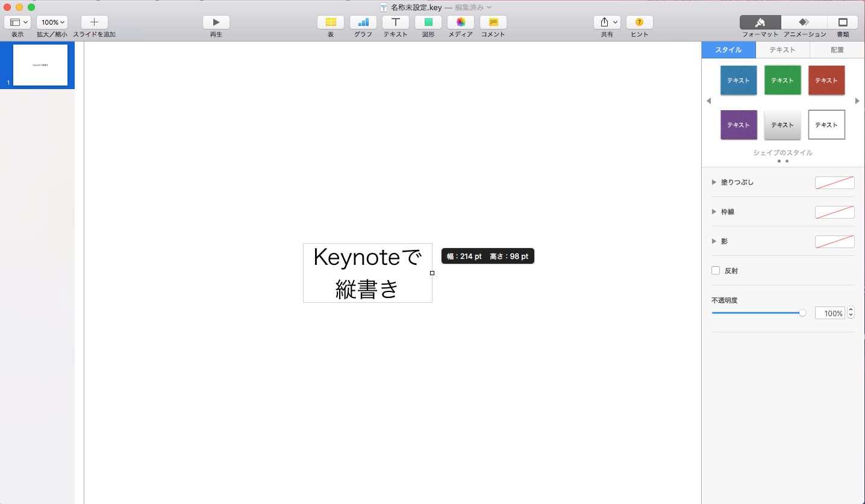The image size is (865, 504).
Task: Add a comment using the コメント icon
Action: (x=493, y=22)
